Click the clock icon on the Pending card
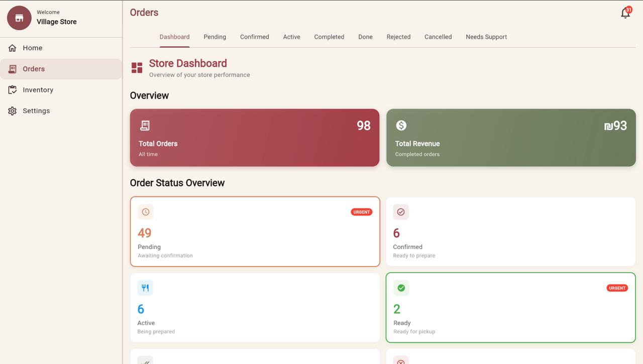 145,211
